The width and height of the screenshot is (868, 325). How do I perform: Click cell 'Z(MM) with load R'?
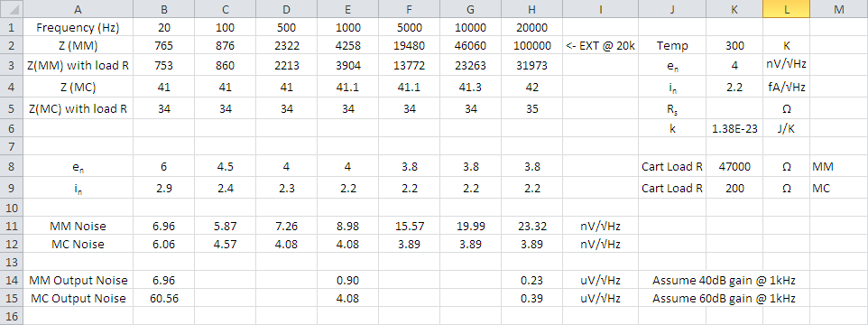point(78,66)
